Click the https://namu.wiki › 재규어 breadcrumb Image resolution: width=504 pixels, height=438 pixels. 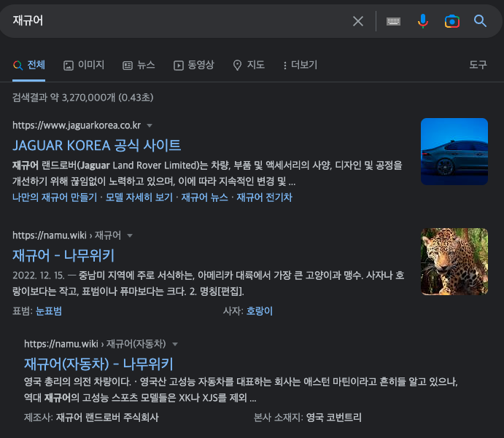(x=66, y=235)
